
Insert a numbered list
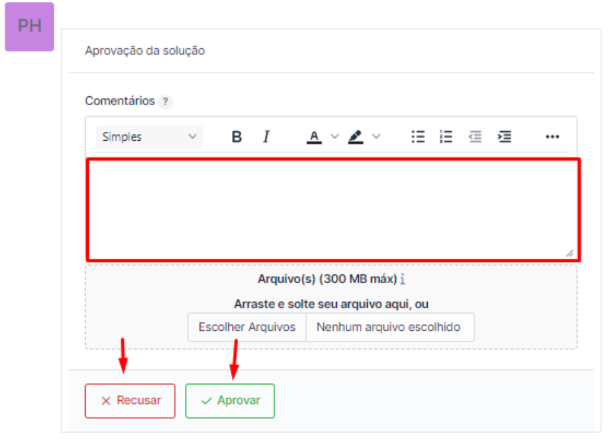pos(447,137)
